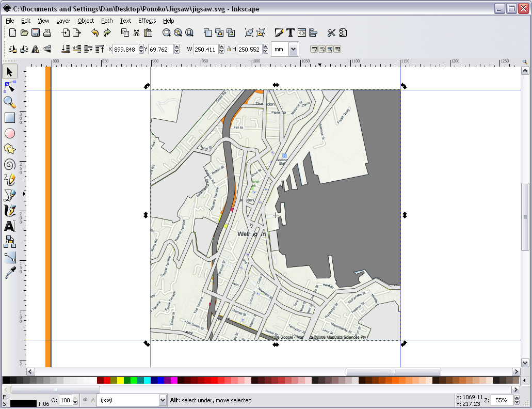Open Fill and Stroke dialog

279,33
